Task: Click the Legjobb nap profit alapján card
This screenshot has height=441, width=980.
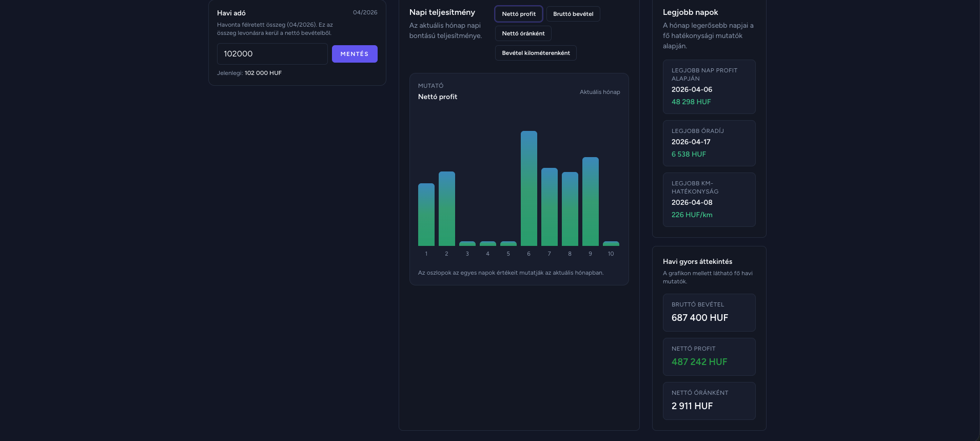Action: point(709,87)
